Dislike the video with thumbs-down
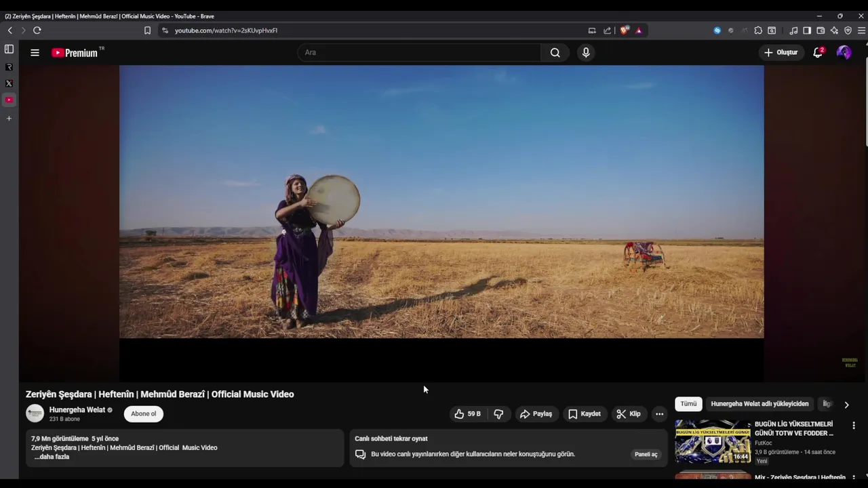 tap(498, 413)
